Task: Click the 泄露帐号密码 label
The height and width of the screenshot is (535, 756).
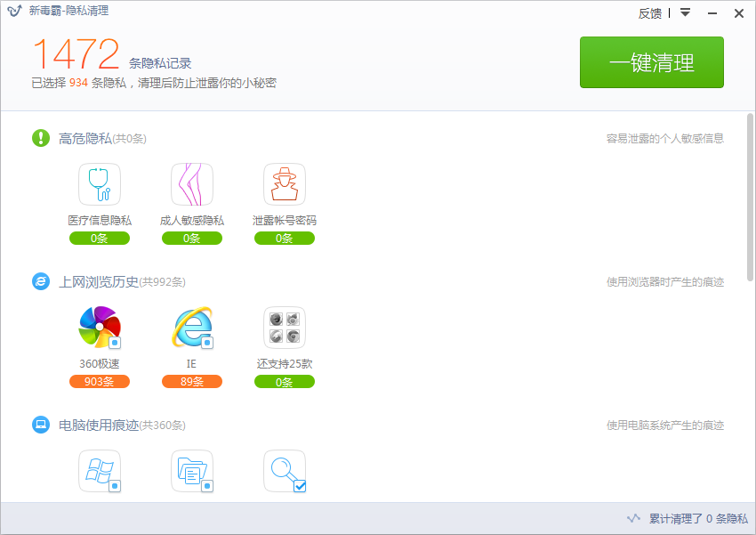Action: click(285, 221)
